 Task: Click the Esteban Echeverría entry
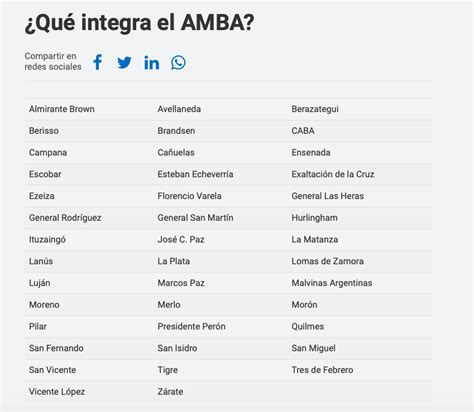[195, 174]
